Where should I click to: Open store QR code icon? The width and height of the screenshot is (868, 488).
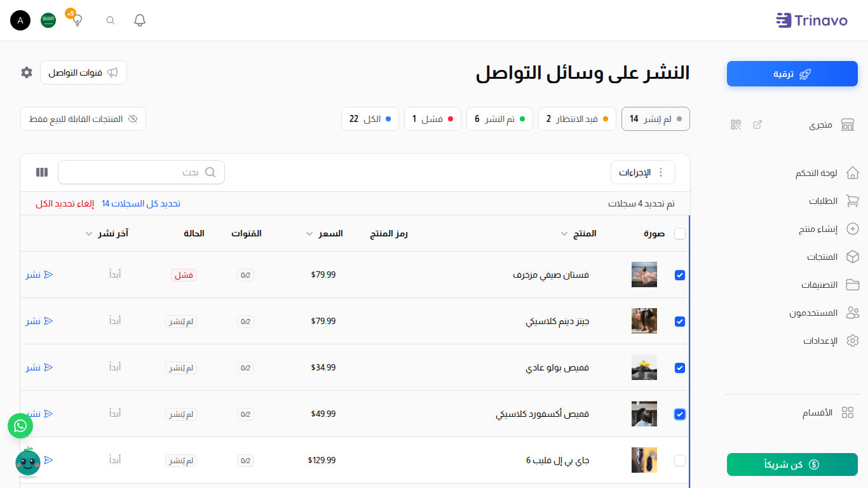[x=736, y=125]
